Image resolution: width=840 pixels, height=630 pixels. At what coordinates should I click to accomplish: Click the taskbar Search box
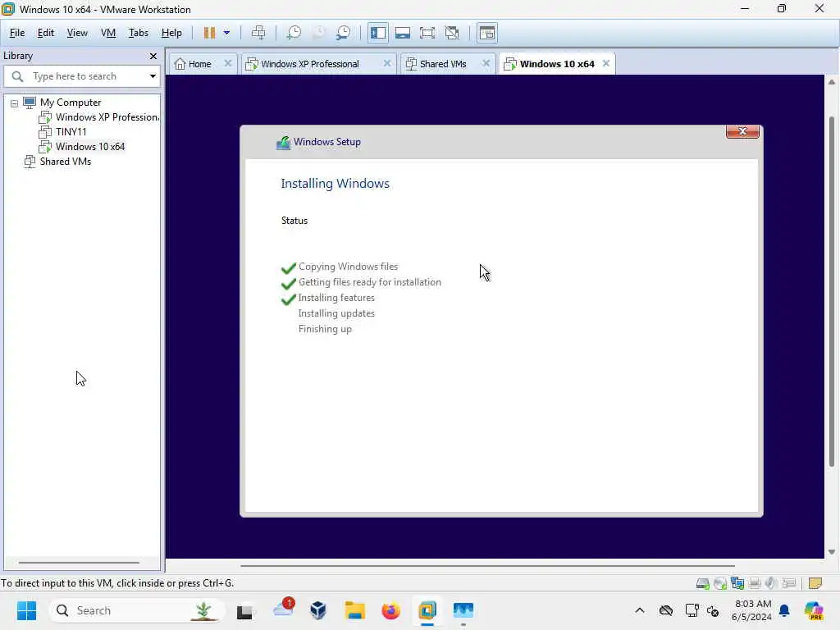pos(137,610)
